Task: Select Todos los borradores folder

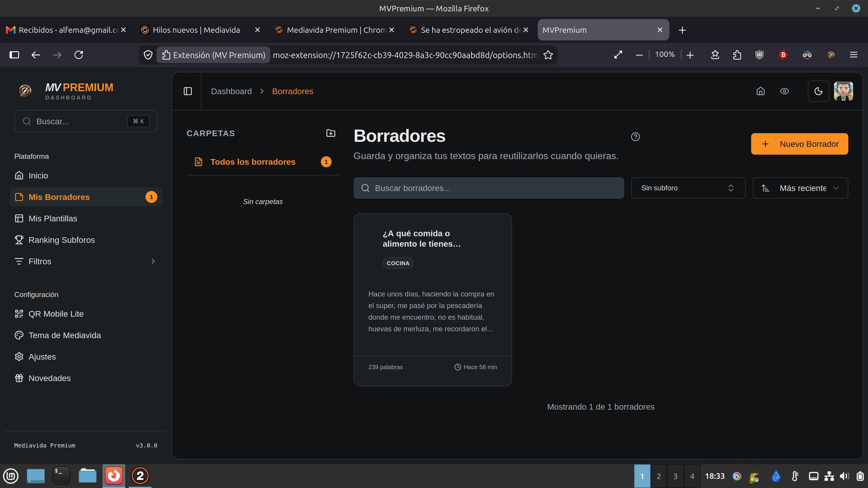Action: [x=263, y=162]
